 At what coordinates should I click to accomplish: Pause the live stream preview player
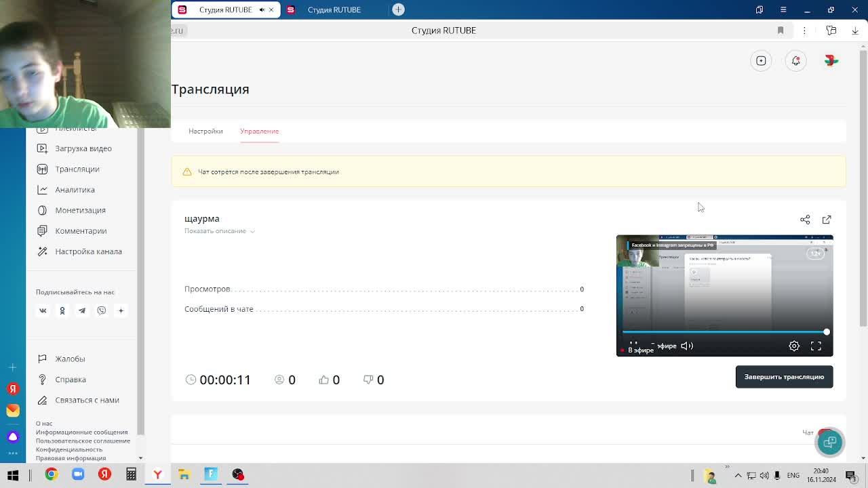click(633, 345)
